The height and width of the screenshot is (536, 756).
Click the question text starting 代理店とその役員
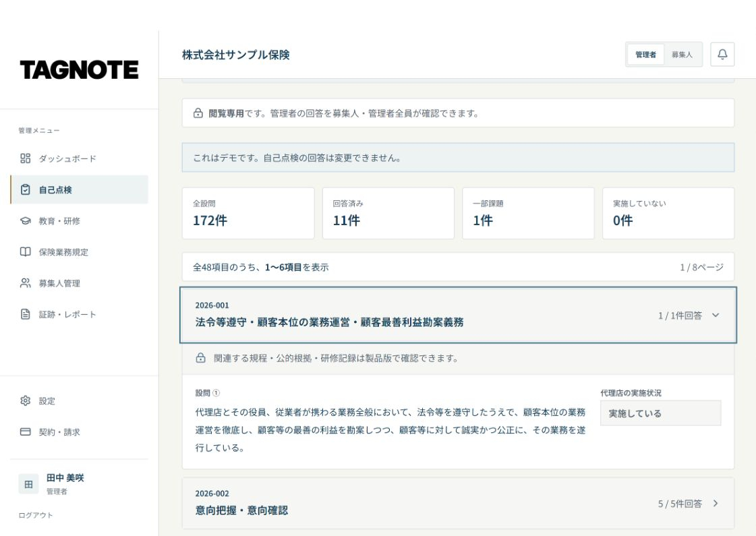point(390,430)
